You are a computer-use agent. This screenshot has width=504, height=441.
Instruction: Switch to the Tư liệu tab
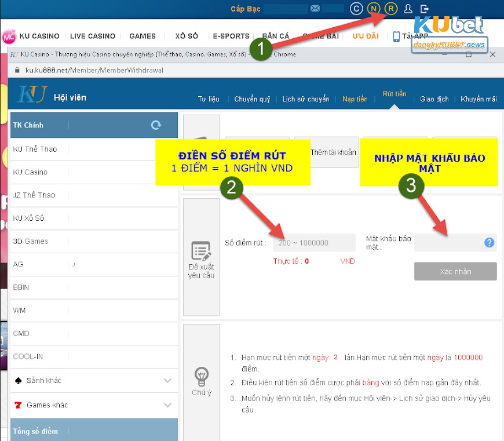point(209,99)
